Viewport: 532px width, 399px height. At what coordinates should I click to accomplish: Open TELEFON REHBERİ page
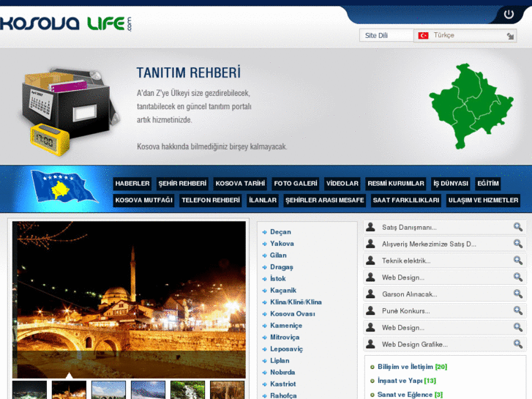click(x=211, y=200)
